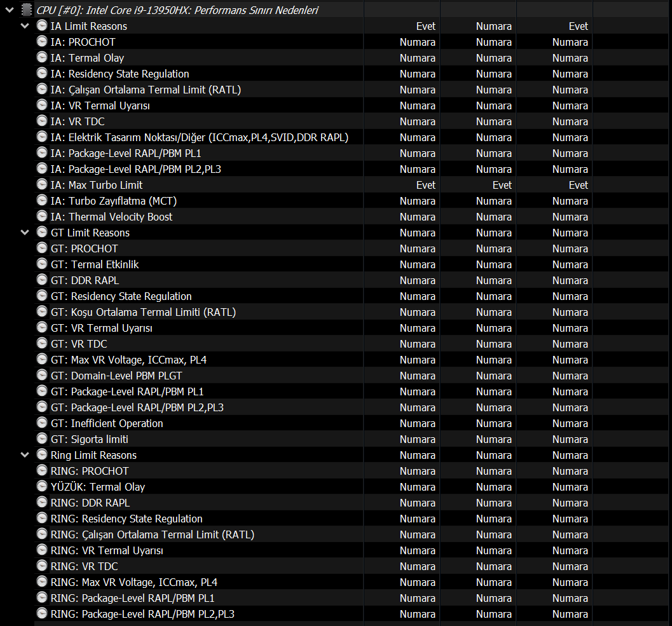Click the icon beside Ring Limit Reasons
672x626 pixels.
tap(41, 454)
